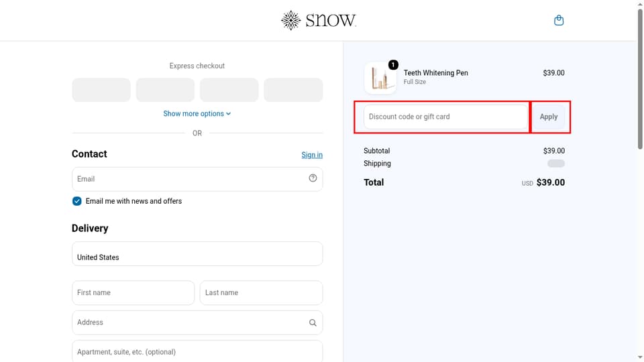644x362 pixels.
Task: Click the quantity badge on product image
Action: click(393, 65)
